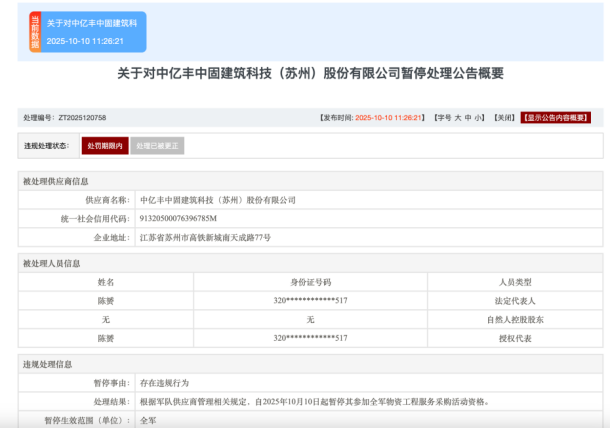Click the processing number ZT2025120758

pos(82,117)
